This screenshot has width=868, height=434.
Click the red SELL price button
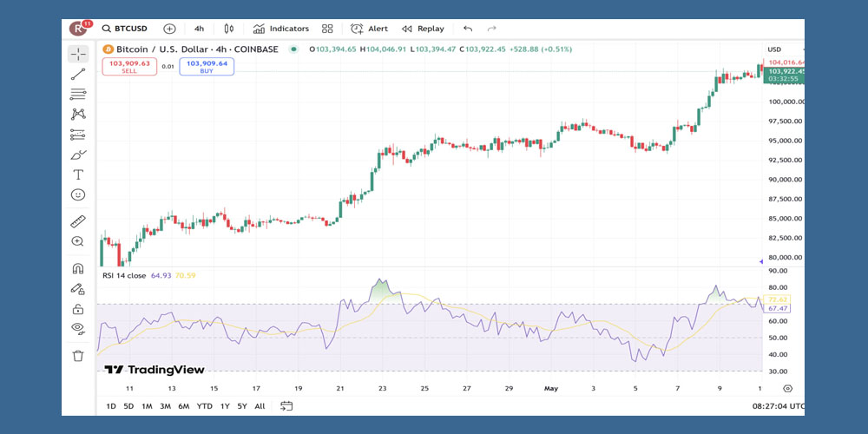pos(129,67)
